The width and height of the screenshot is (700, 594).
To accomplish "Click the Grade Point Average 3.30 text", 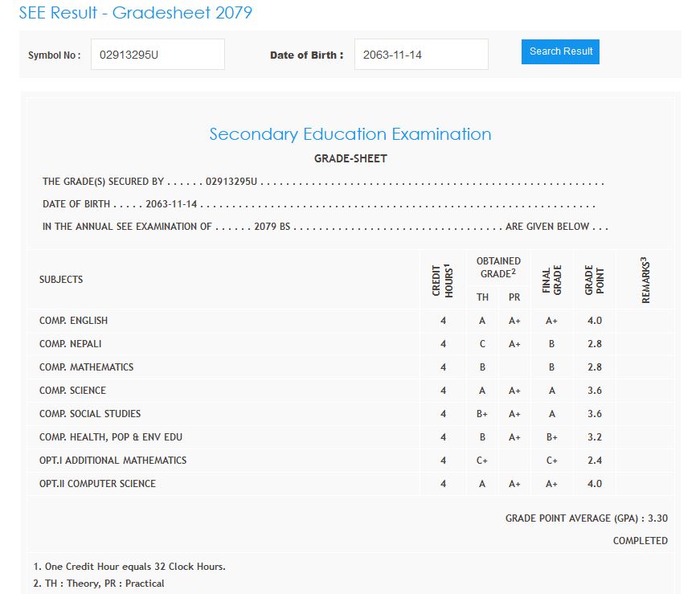I will click(x=586, y=518).
